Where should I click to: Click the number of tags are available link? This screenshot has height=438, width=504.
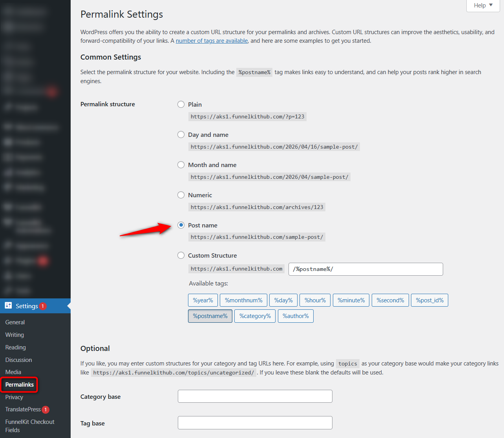click(212, 40)
